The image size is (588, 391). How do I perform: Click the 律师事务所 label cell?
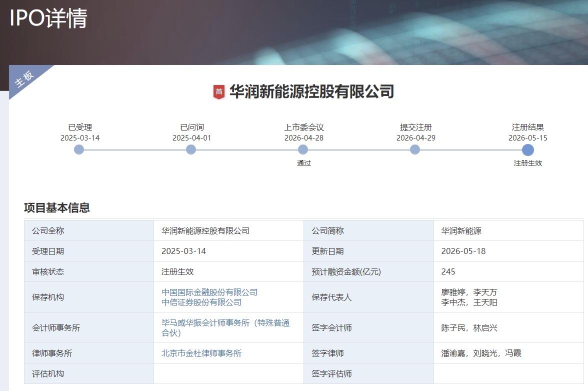point(89,353)
